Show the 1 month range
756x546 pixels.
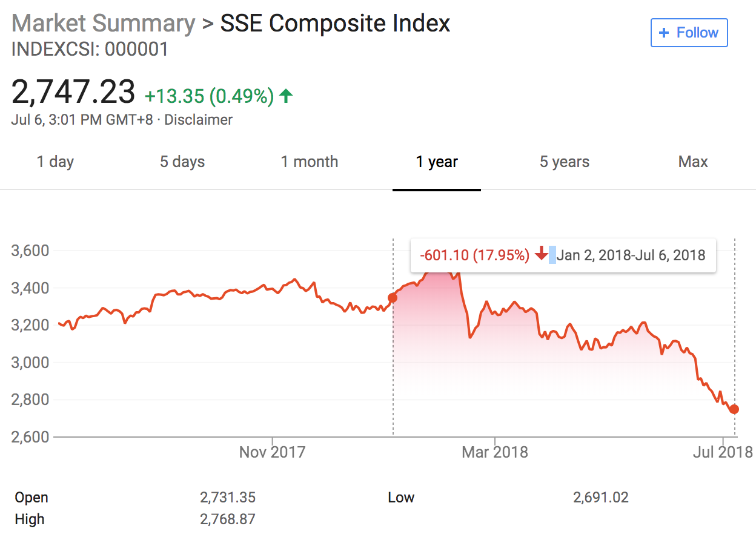(310, 162)
